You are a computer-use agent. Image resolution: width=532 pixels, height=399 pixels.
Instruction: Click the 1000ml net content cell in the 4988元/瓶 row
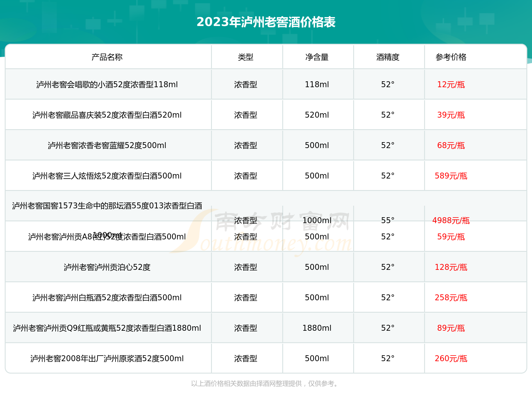(x=317, y=220)
